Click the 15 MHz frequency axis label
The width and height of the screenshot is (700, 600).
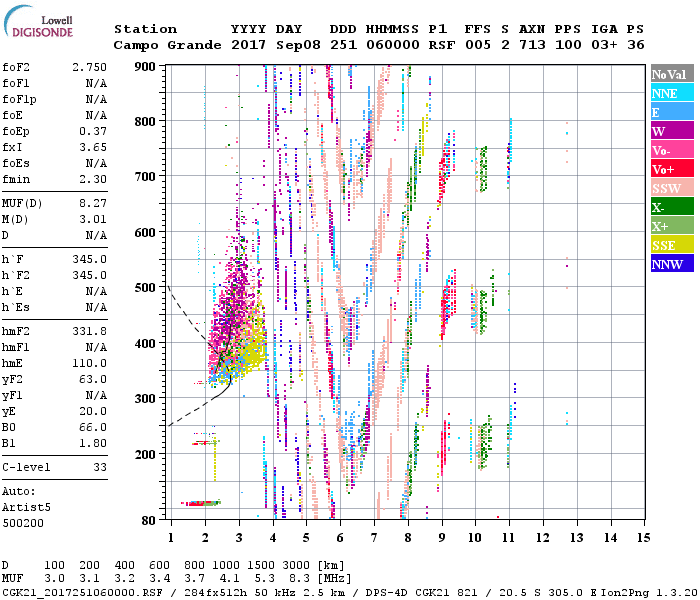[x=643, y=538]
